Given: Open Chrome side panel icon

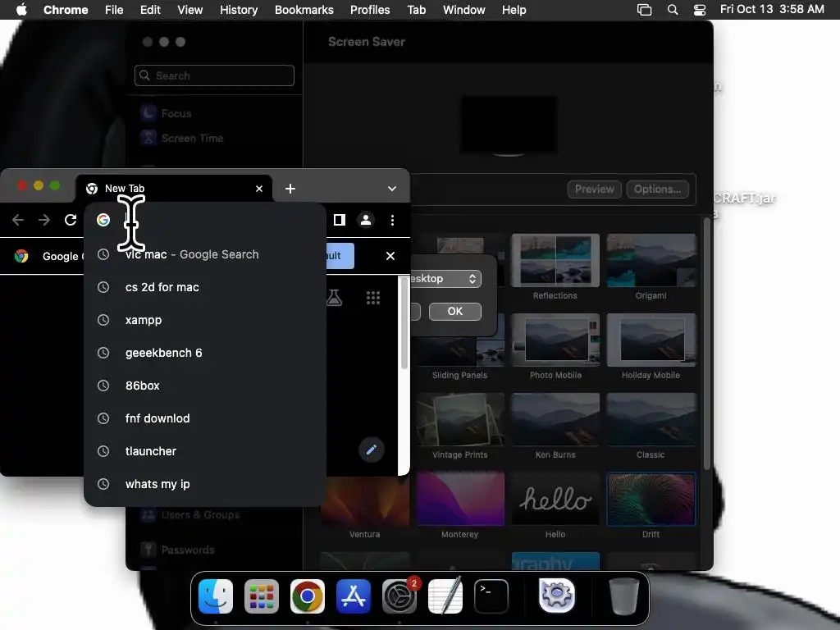Looking at the screenshot, I should coord(339,220).
